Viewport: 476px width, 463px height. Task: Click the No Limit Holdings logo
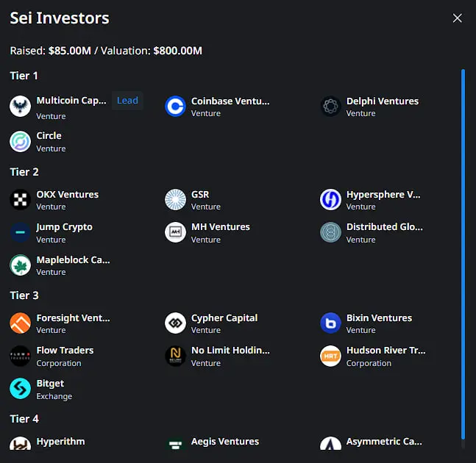pyautogui.click(x=175, y=356)
